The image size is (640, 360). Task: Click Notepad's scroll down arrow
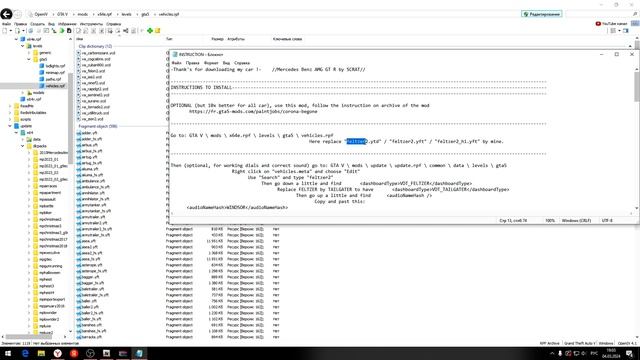click(x=636, y=209)
